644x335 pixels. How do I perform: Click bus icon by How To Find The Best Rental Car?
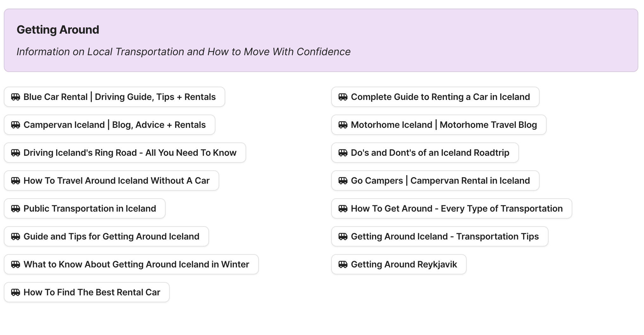(x=16, y=292)
